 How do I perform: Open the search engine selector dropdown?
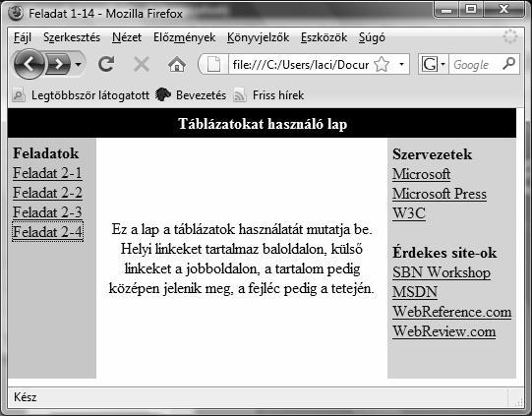click(434, 64)
